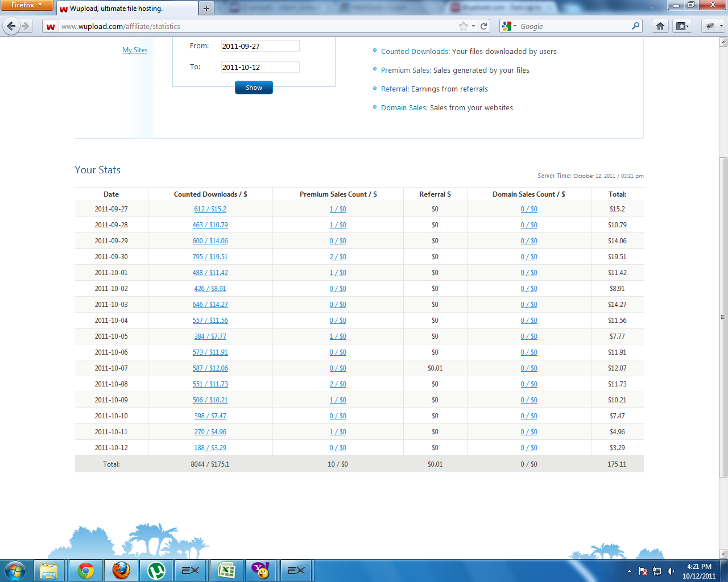Show hidden system tray icons
Viewport: 728px width, 582px height.
[x=629, y=571]
